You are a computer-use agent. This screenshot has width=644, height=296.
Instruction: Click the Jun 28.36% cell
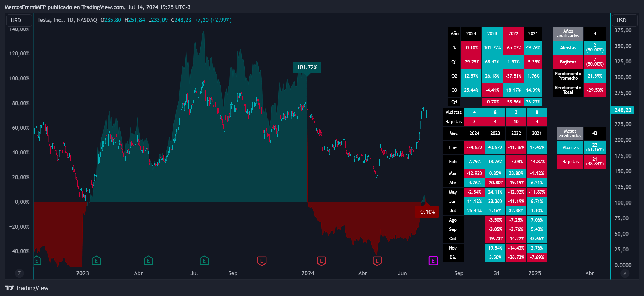click(x=495, y=201)
